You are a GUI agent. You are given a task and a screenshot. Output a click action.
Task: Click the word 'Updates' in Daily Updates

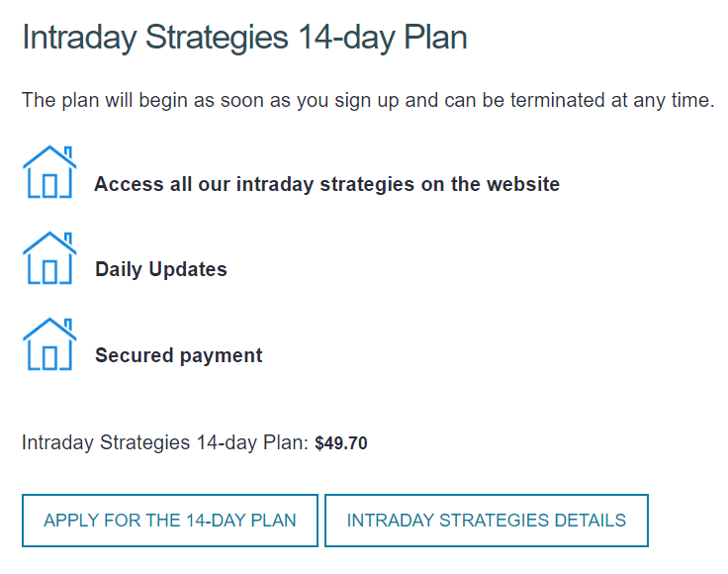pos(188,270)
